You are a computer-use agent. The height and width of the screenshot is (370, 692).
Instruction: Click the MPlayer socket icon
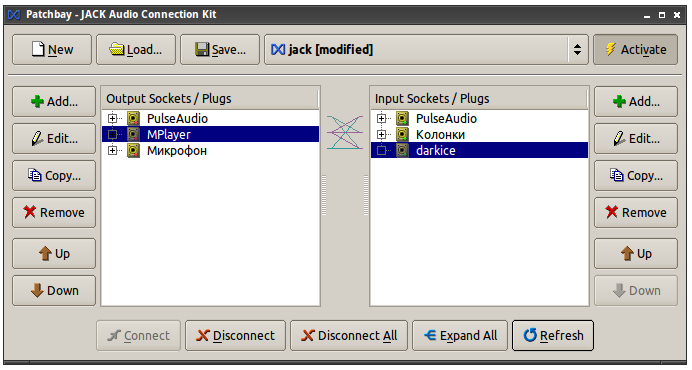tap(133, 134)
